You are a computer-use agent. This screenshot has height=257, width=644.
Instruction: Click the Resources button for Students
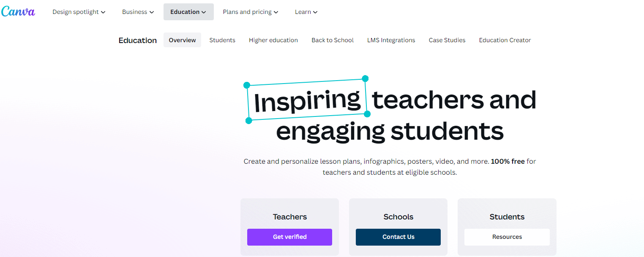tap(507, 237)
